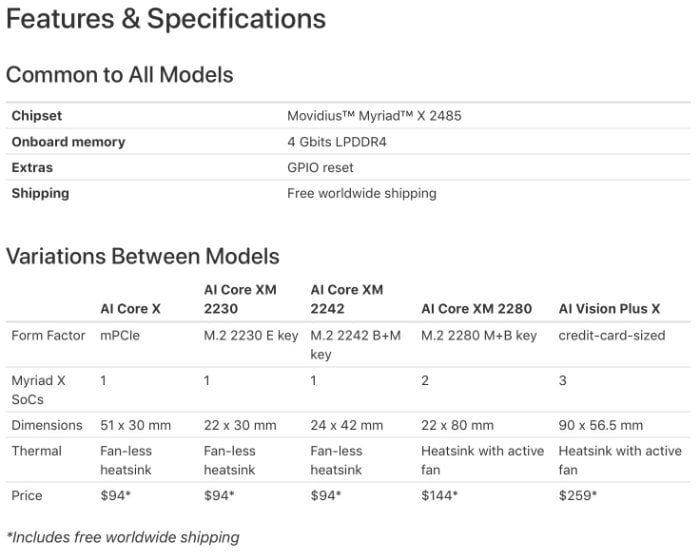
Task: Click the AI Core XM 2280 column header
Action: 476,309
